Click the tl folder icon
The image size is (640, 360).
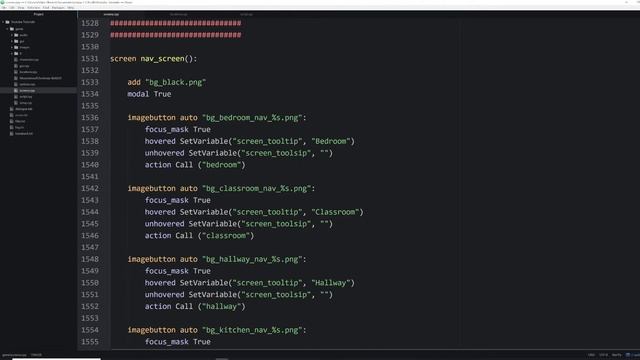pos(16,53)
